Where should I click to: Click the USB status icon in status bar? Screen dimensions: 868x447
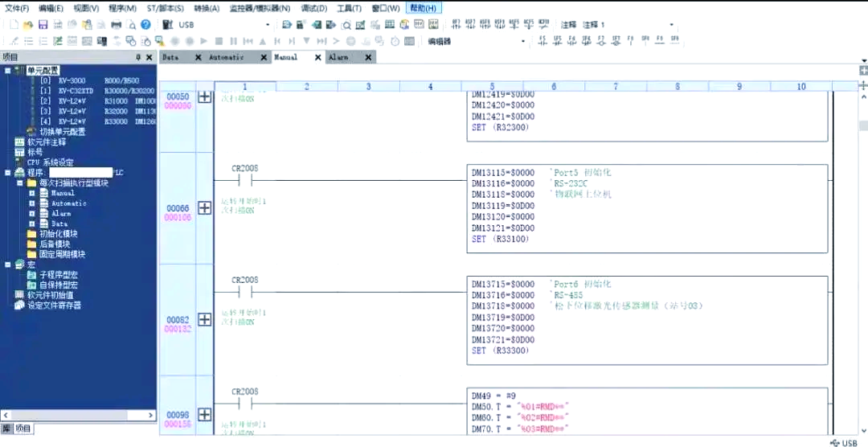coord(834,442)
